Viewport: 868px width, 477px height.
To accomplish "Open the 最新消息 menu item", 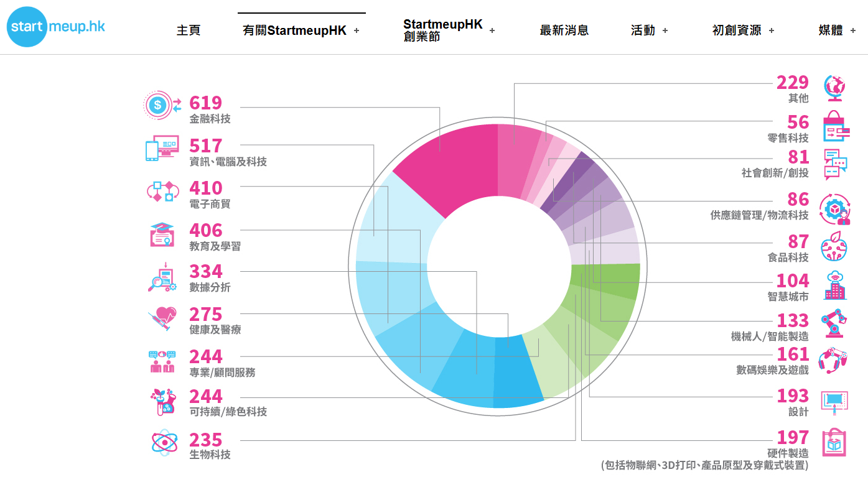I will point(564,30).
